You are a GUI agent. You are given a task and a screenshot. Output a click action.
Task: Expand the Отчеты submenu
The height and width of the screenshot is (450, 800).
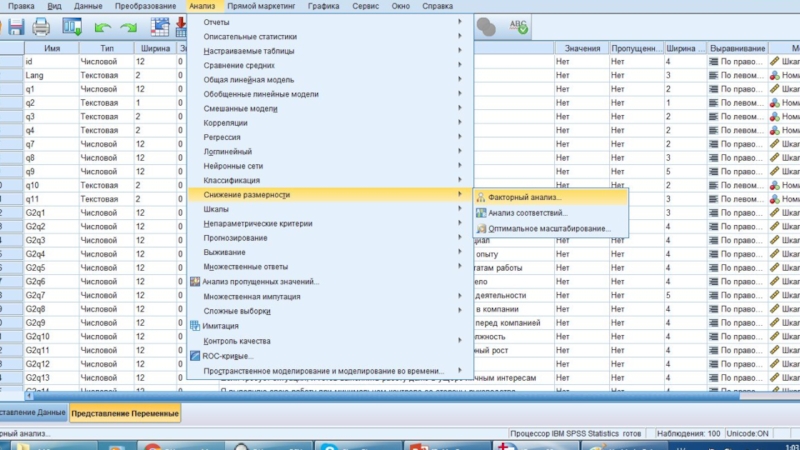click(215, 22)
